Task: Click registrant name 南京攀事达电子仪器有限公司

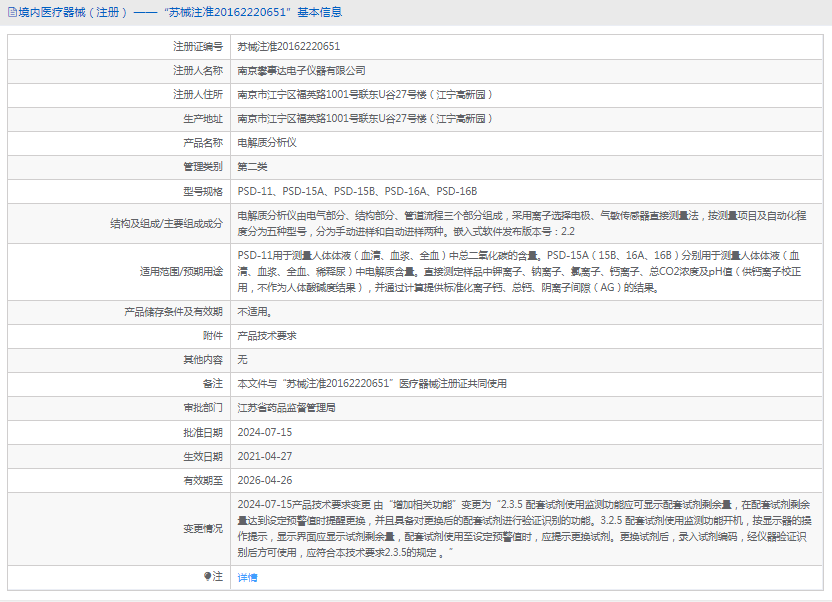Action: point(301,71)
